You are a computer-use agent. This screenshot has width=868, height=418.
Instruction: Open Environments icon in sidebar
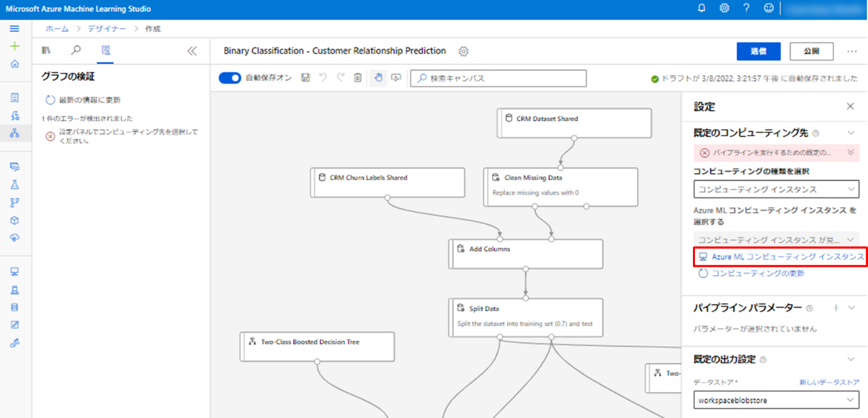tap(15, 290)
